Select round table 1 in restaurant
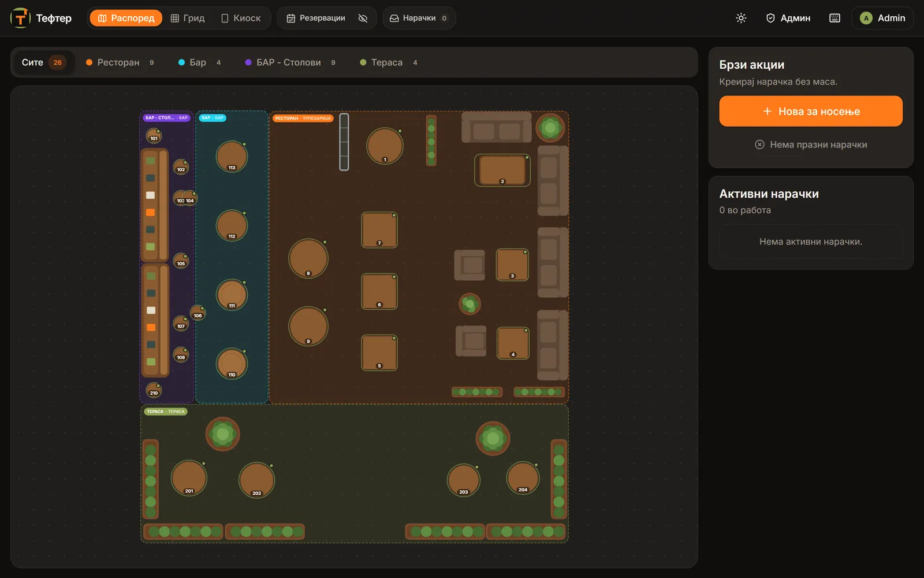The image size is (924, 578). click(x=385, y=146)
